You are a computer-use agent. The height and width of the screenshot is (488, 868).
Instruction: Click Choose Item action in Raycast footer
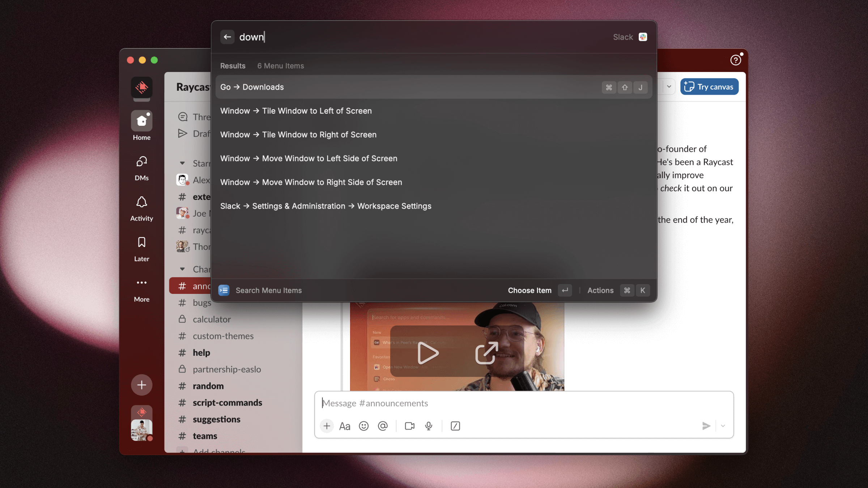[540, 290]
